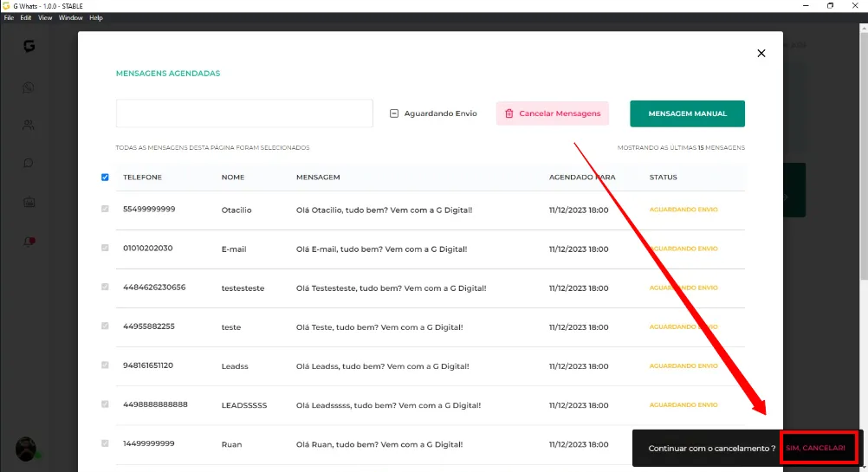Select the phone number 44955882255
Image resolution: width=868 pixels, height=472 pixels.
(149, 326)
